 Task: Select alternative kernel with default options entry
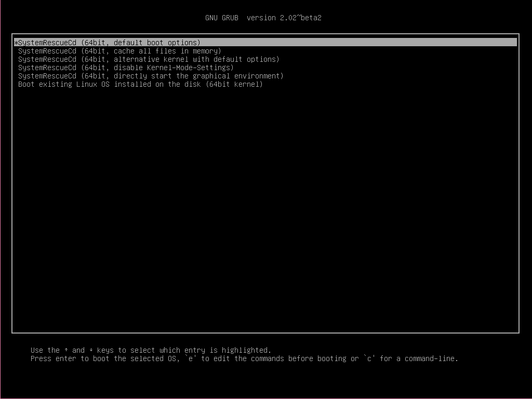(149, 59)
